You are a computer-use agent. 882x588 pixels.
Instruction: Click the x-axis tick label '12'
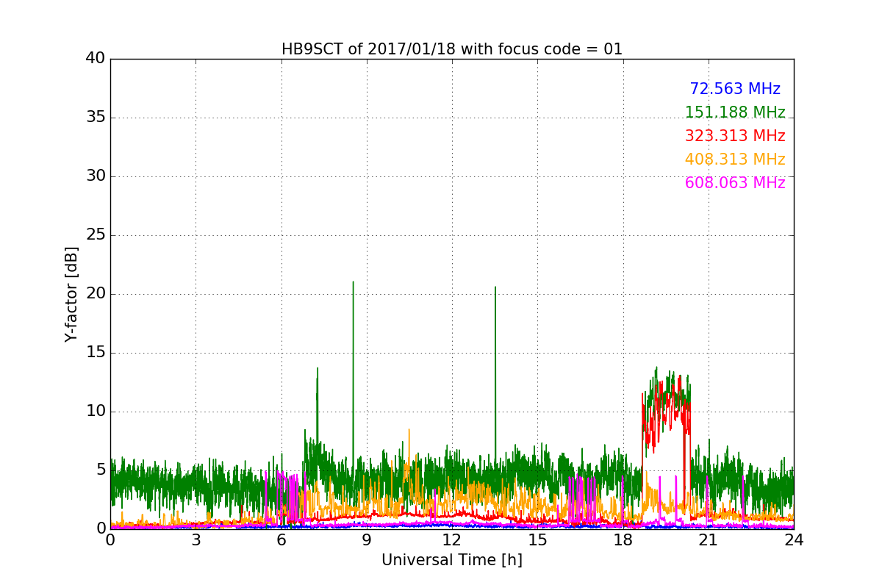click(452, 539)
